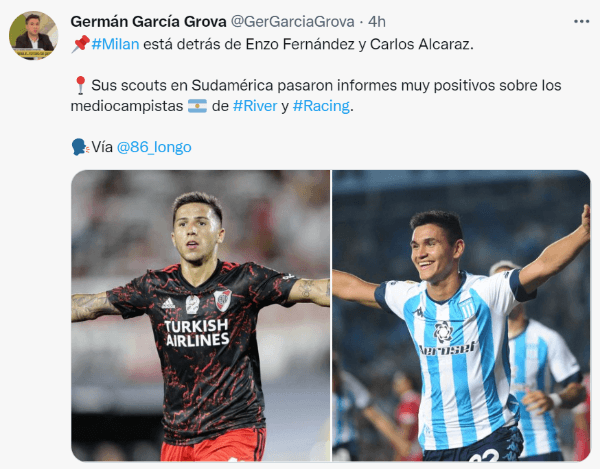
Task: Click the text Enzo Fernández y Carlos Alcaraz
Action: pos(360,44)
